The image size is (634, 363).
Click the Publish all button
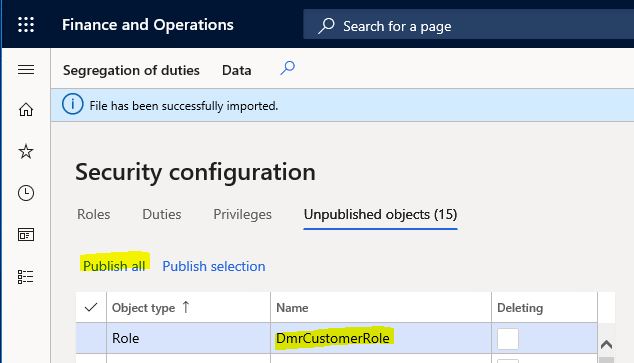point(114,266)
